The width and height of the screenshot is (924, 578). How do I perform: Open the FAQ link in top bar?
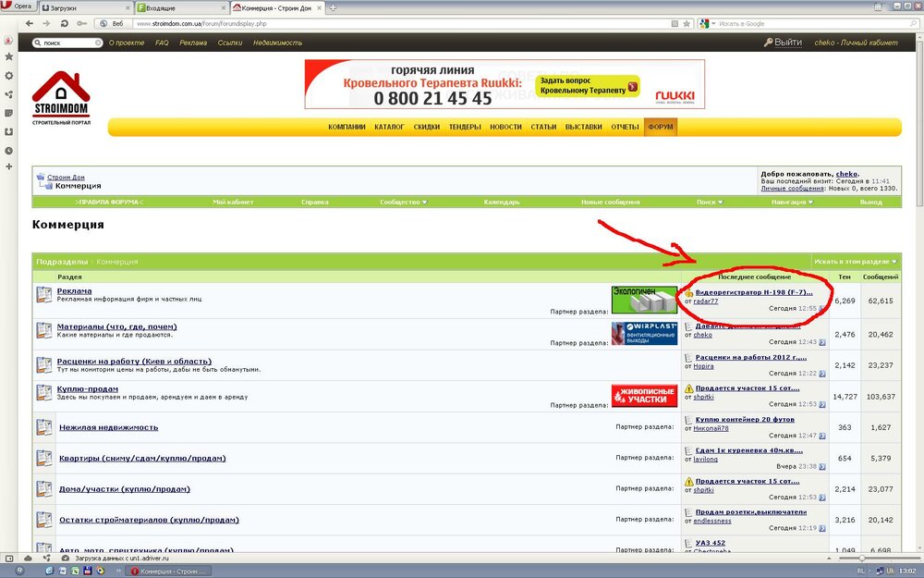pyautogui.click(x=162, y=43)
